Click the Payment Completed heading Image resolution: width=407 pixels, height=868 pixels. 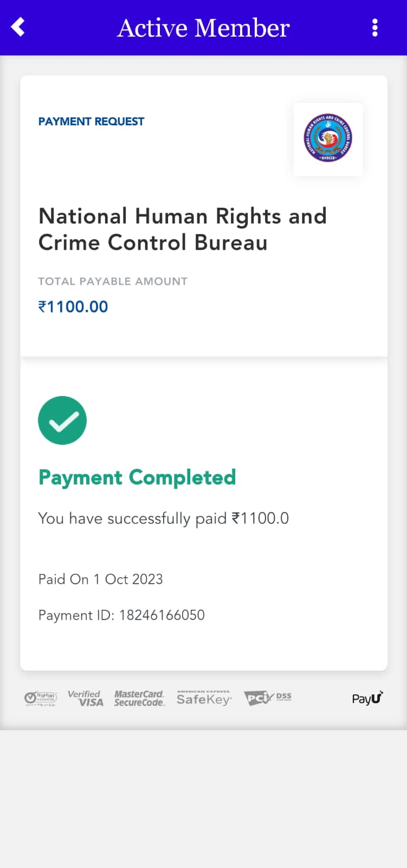(137, 477)
